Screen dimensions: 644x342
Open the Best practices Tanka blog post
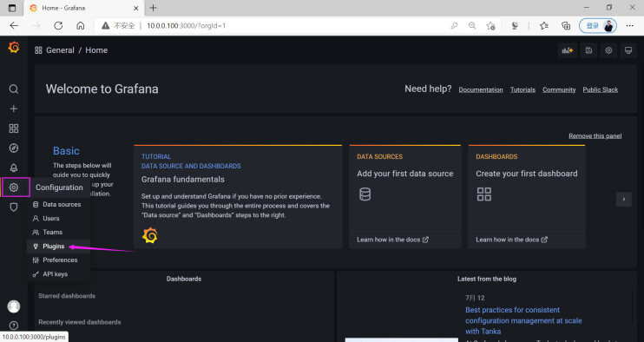(523, 320)
